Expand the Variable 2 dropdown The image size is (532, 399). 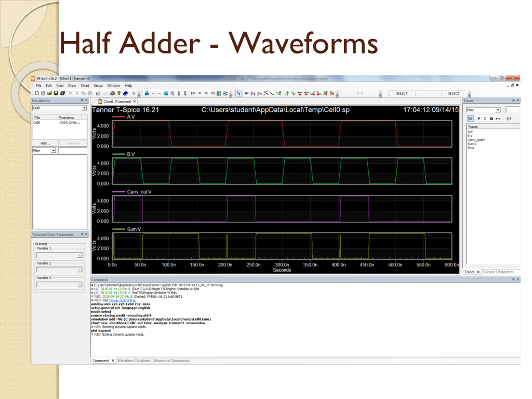pyautogui.click(x=80, y=270)
